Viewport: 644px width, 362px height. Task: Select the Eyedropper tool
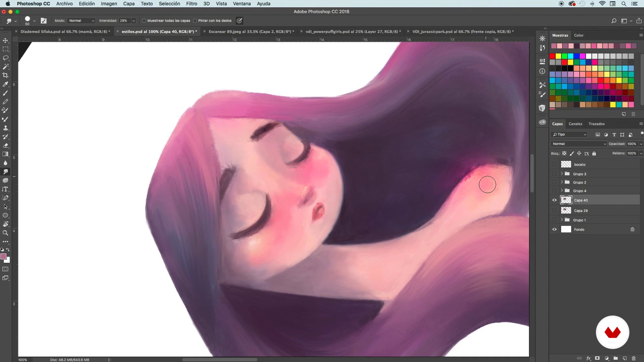(5, 84)
